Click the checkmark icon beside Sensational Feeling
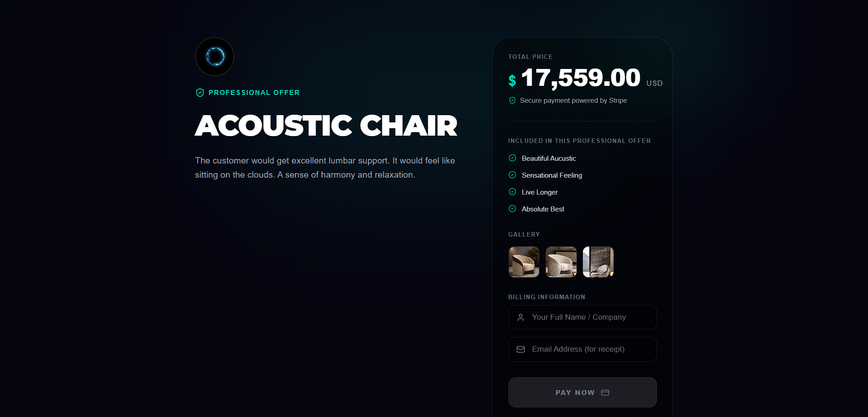The width and height of the screenshot is (868, 417). (x=512, y=175)
